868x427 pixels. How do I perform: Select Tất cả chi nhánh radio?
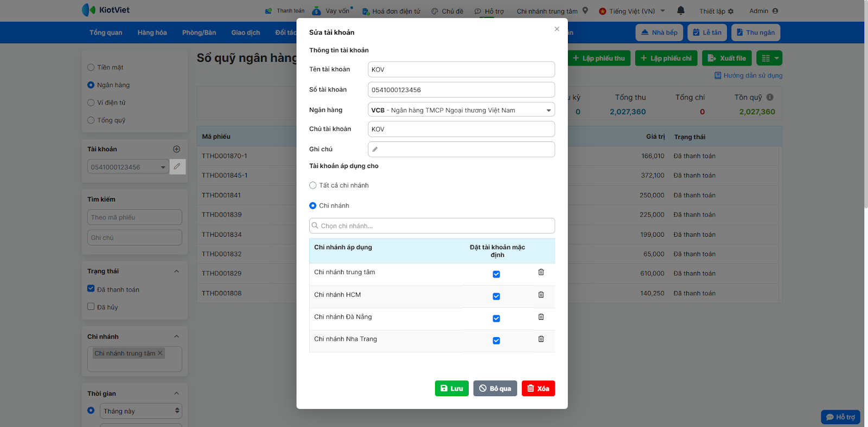(313, 185)
